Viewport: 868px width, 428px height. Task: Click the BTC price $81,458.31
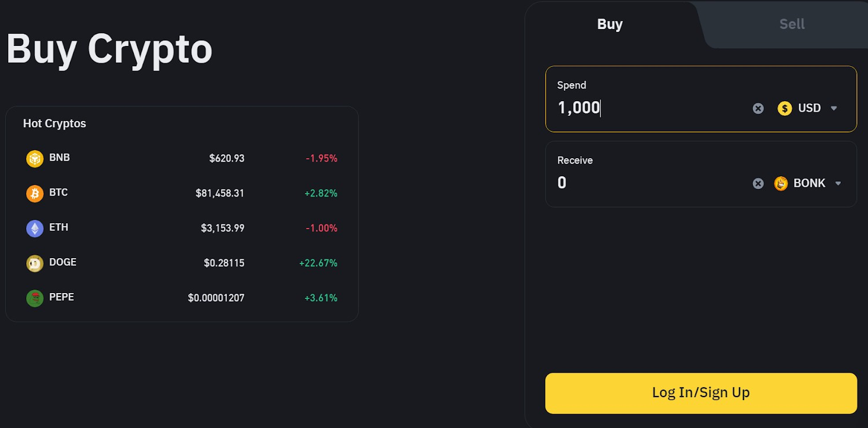[x=220, y=193]
